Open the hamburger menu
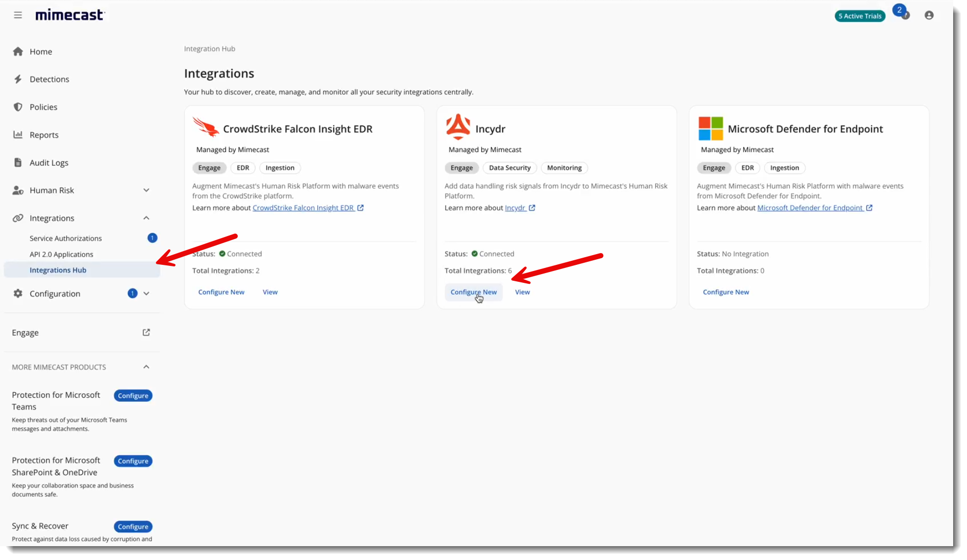The image size is (967, 560). pos(18,15)
